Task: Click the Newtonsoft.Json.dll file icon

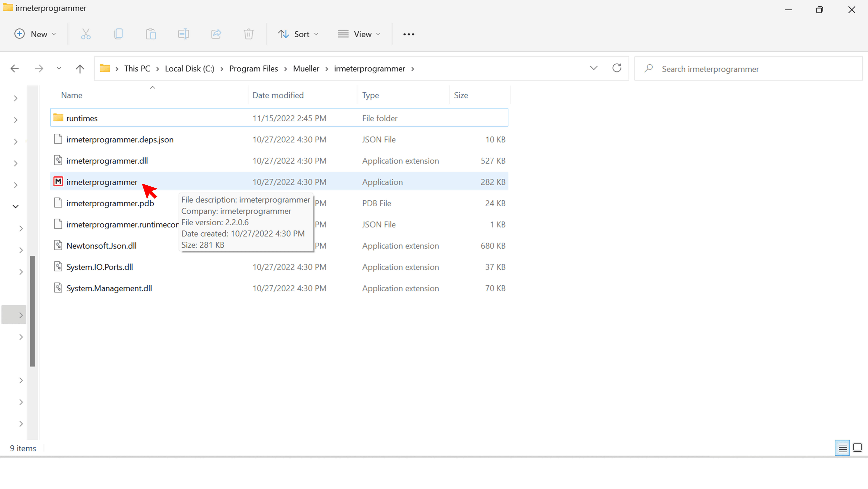Action: pyautogui.click(x=58, y=245)
